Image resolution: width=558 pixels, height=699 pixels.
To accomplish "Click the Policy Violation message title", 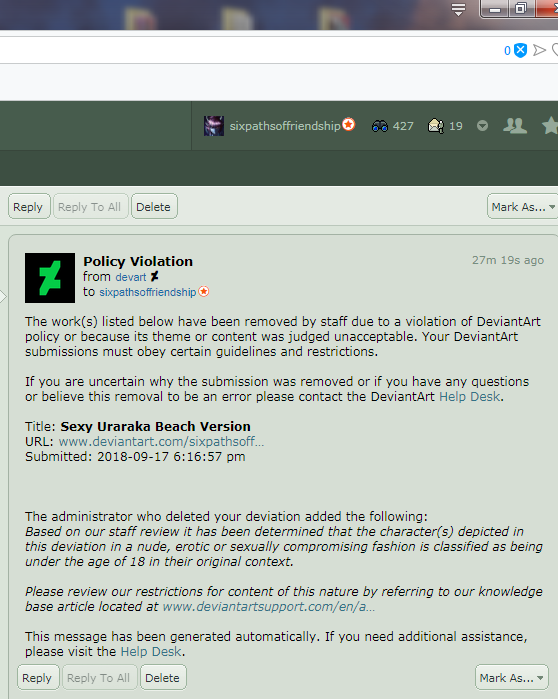I will click(x=138, y=261).
